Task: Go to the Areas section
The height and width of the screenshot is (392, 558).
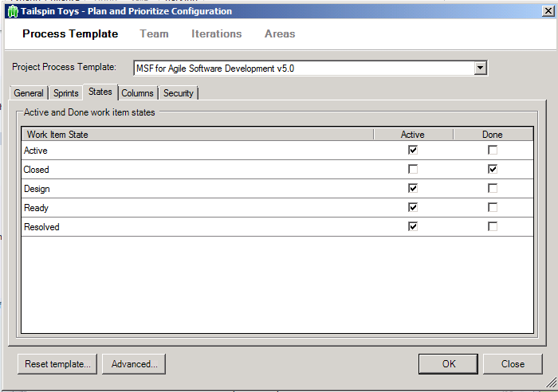Action: 280,33
